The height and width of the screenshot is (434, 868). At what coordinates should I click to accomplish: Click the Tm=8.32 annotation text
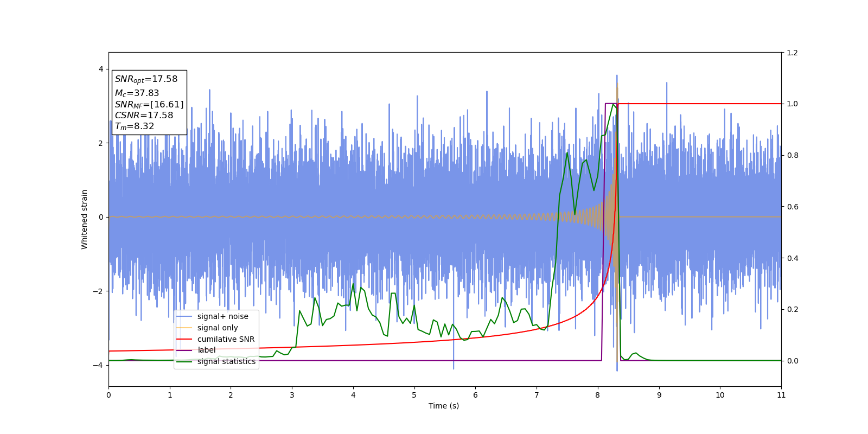click(135, 126)
